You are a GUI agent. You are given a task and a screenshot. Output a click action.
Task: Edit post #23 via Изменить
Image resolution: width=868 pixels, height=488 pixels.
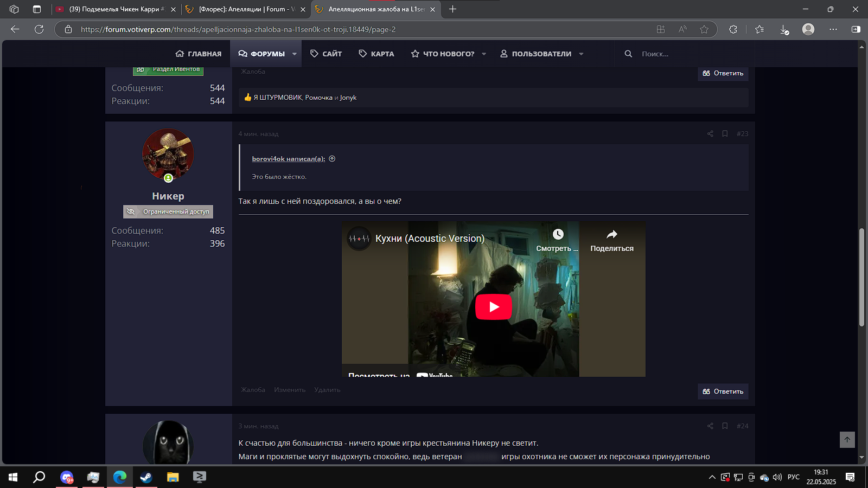(x=290, y=390)
